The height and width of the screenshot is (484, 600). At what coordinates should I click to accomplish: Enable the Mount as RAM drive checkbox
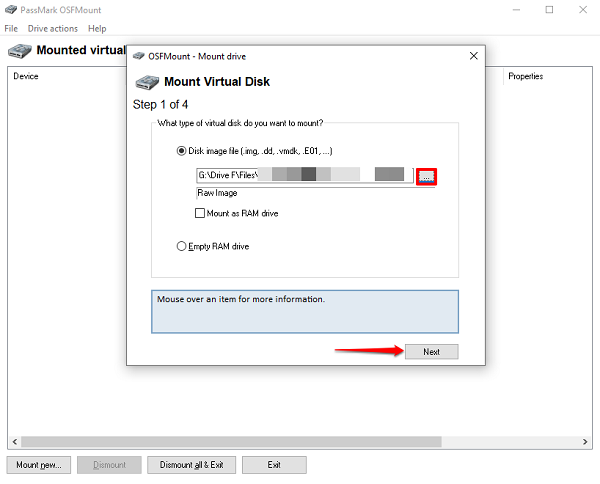200,213
